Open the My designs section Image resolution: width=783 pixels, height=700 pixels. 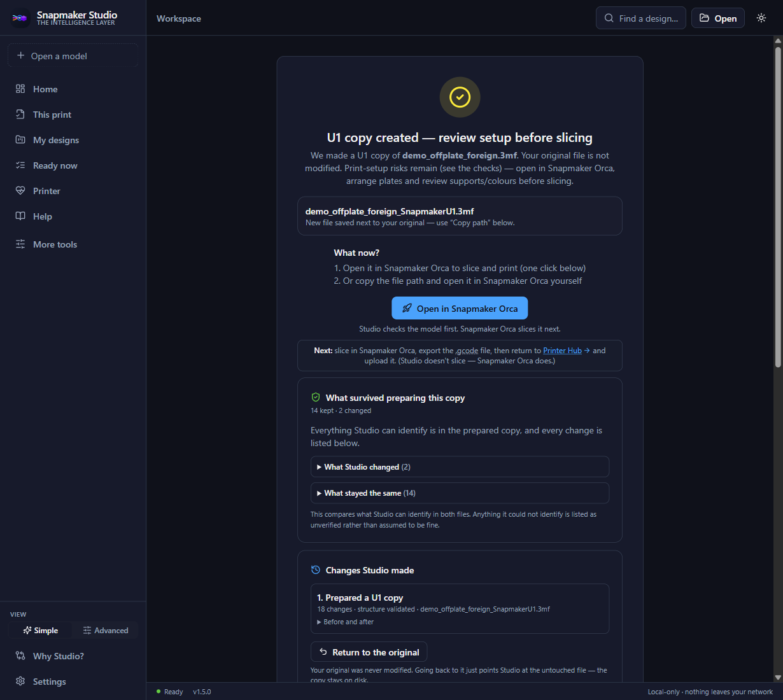tap(73, 140)
